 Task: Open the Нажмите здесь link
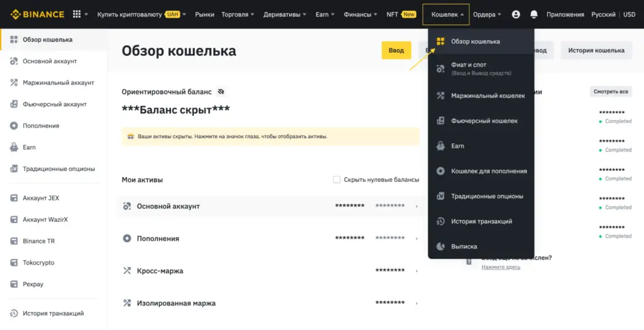(x=501, y=267)
